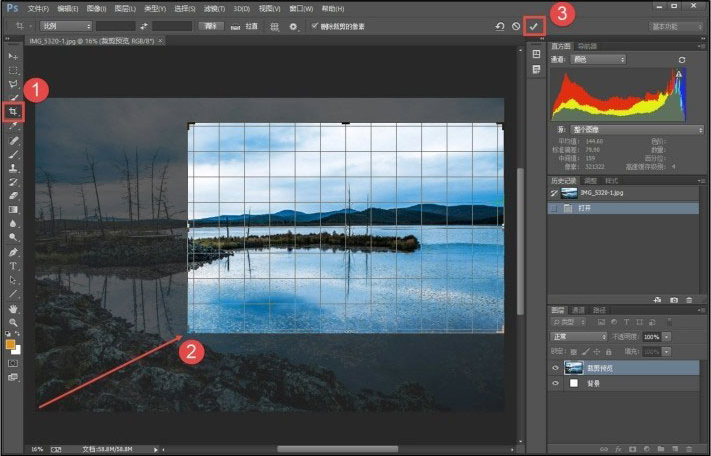The image size is (711, 456).
Task: Select the Zoom magnifier tool
Action: 12,322
